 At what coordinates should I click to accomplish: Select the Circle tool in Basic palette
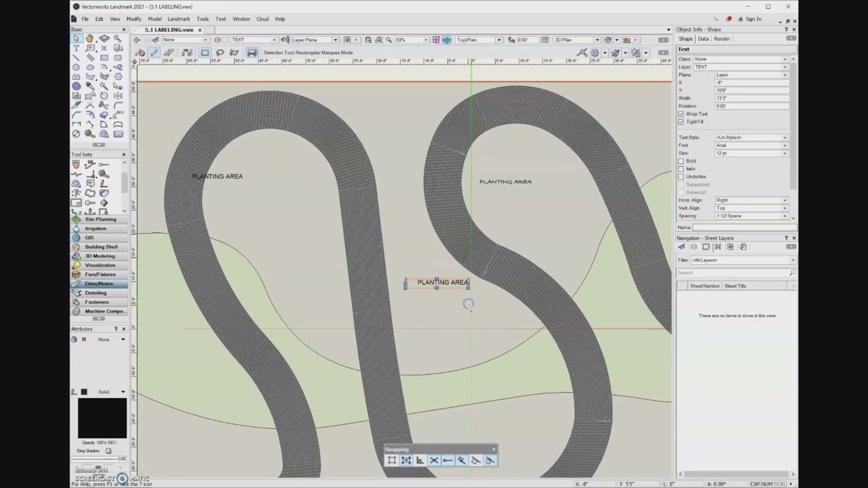point(76,67)
